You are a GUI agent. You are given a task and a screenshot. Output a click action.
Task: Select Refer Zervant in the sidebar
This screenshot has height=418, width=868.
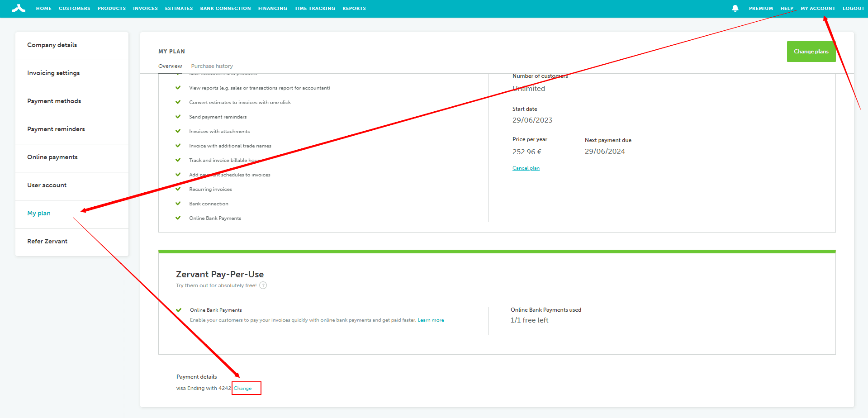pos(72,242)
